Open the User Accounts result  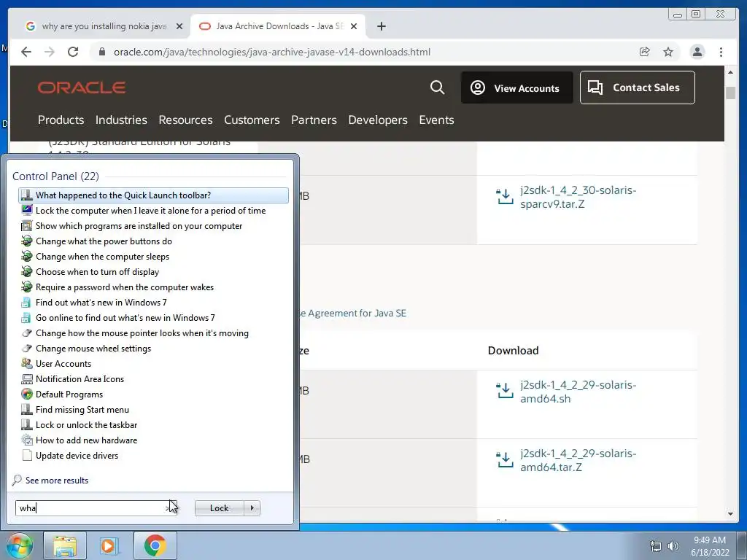[x=153, y=363]
